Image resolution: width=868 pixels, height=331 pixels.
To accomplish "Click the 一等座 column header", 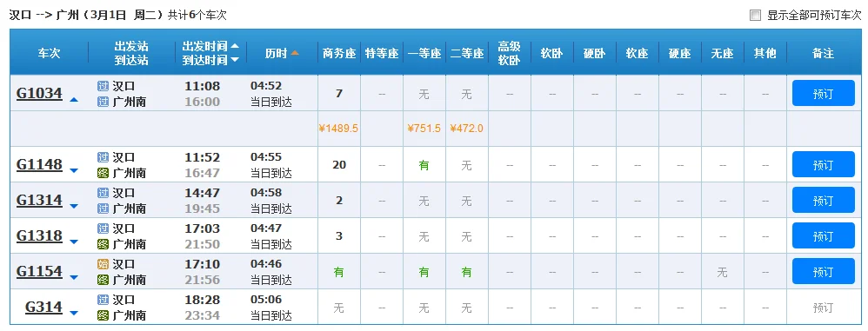I will (424, 53).
